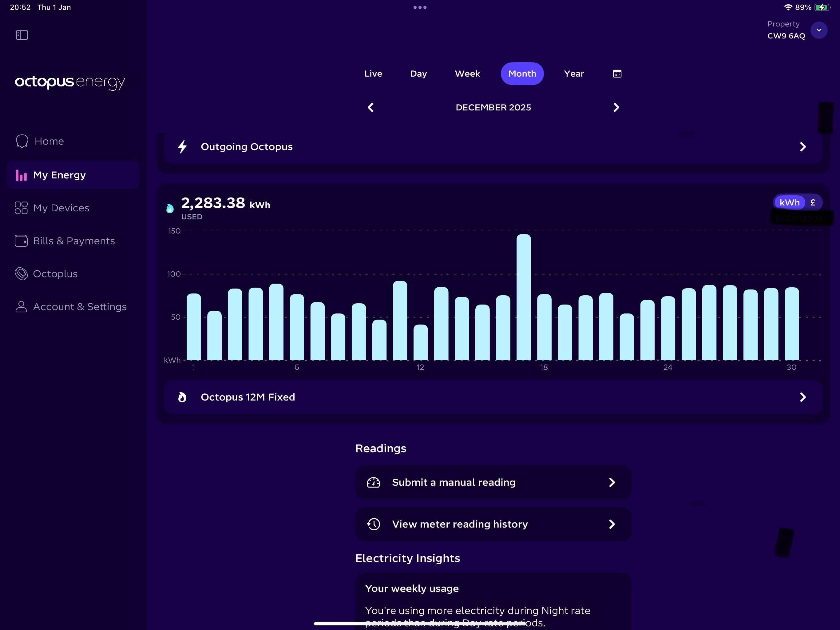
Task: Open Account & Settings person icon
Action: pyautogui.click(x=21, y=307)
